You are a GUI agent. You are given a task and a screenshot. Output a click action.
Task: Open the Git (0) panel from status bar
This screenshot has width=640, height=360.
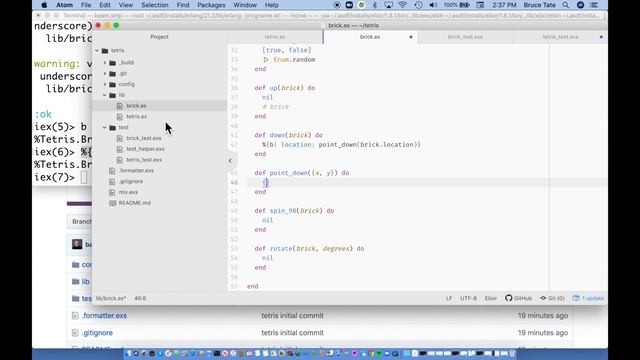click(x=552, y=298)
